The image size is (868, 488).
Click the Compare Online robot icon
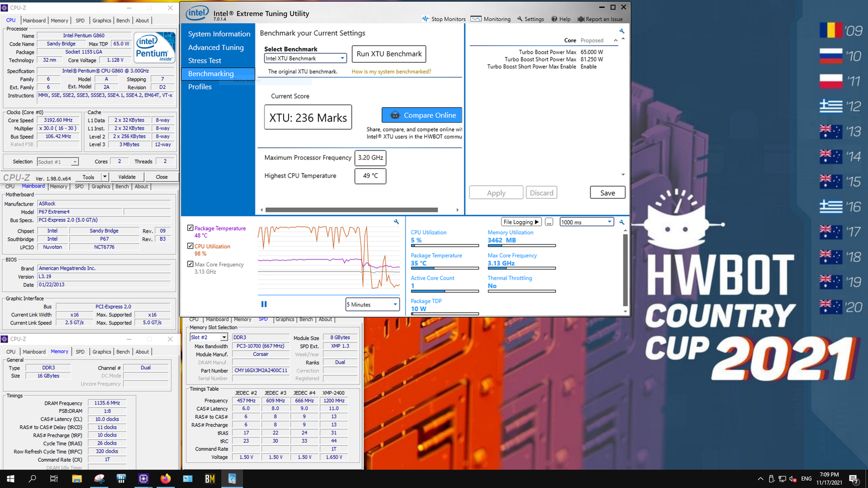pyautogui.click(x=395, y=115)
